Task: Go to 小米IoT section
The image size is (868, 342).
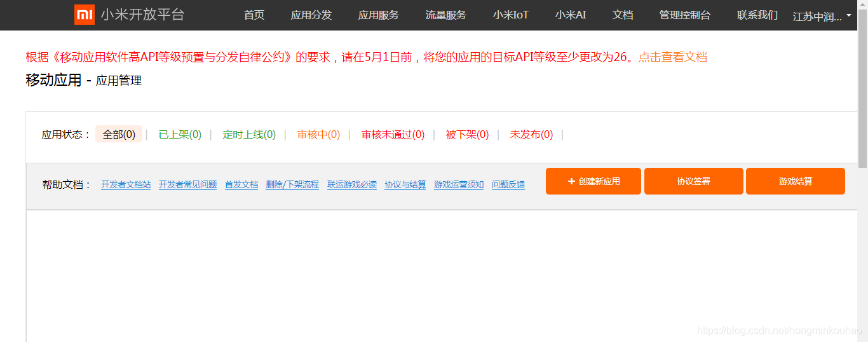Action: 511,15
